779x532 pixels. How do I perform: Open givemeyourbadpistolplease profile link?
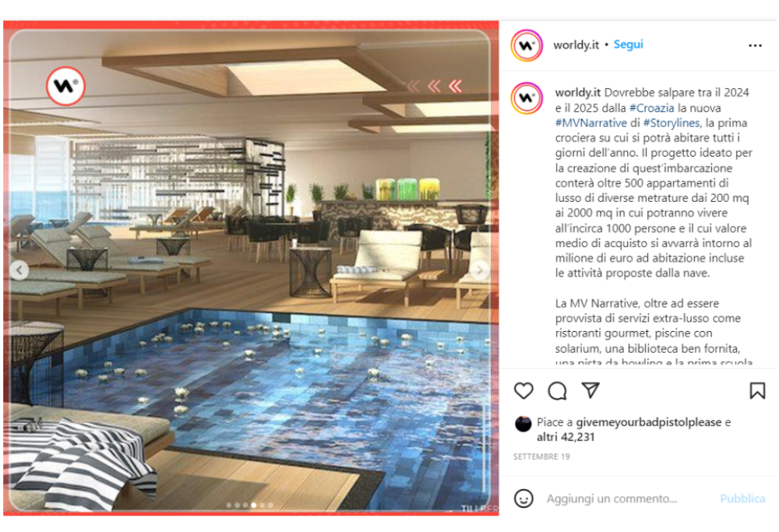coord(648,422)
